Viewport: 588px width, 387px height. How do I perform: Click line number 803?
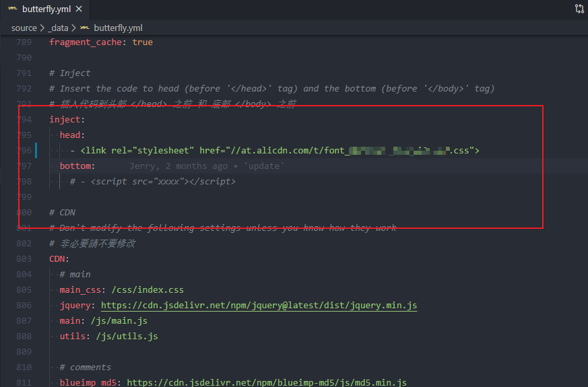click(24, 259)
